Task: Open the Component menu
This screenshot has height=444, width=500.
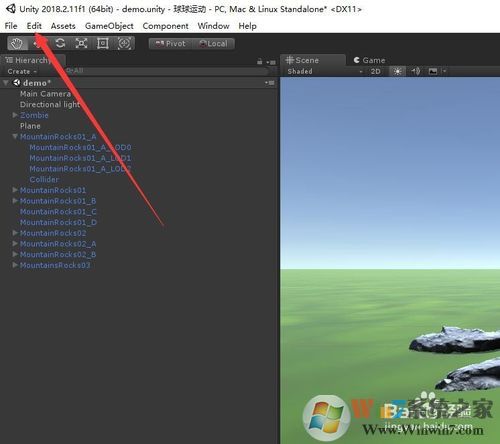Action: tap(165, 26)
